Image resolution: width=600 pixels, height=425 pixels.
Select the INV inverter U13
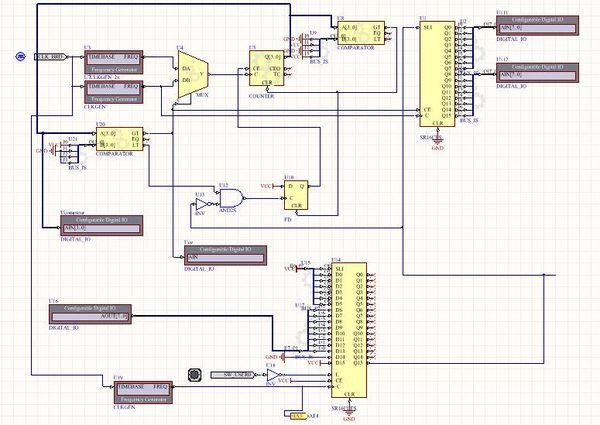point(203,206)
